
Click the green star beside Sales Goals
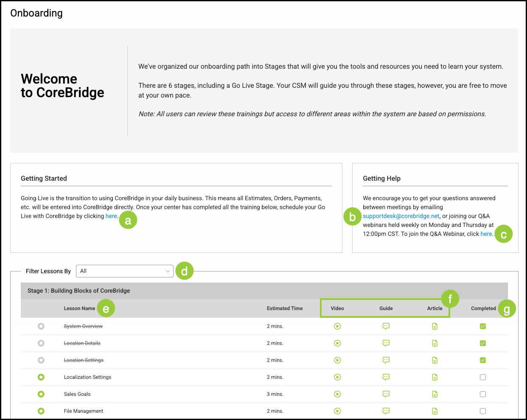tap(41, 394)
